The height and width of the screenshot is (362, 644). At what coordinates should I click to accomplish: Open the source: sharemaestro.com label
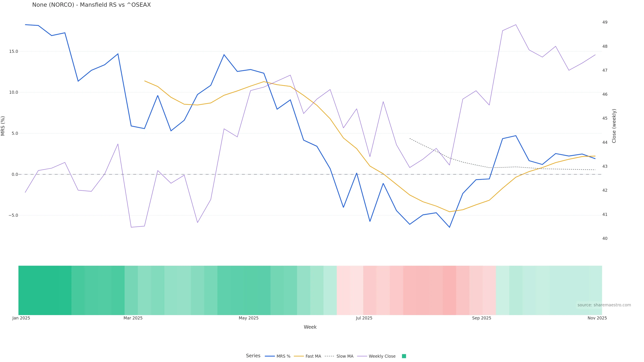(x=604, y=305)
